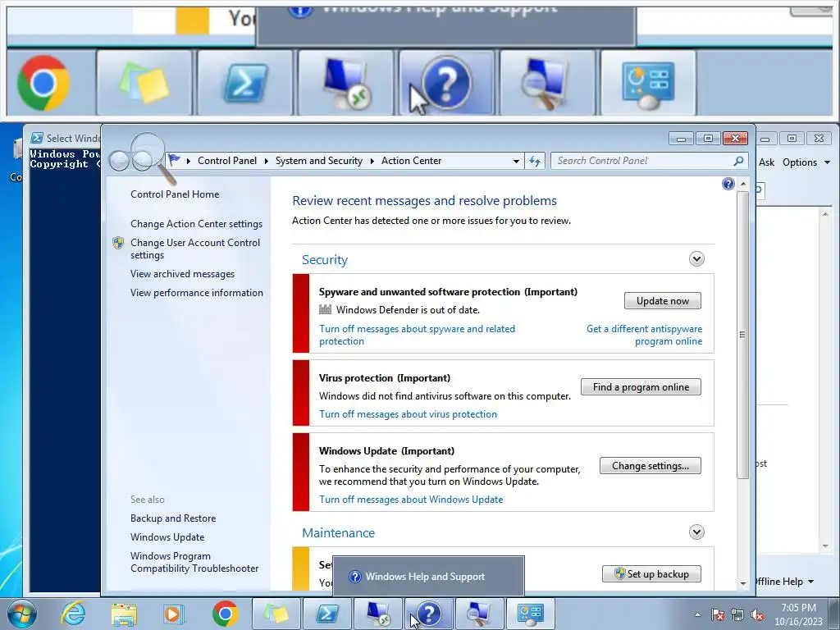The height and width of the screenshot is (630, 840).
Task: Switch to Magnifier taskbar button
Action: [x=479, y=614]
